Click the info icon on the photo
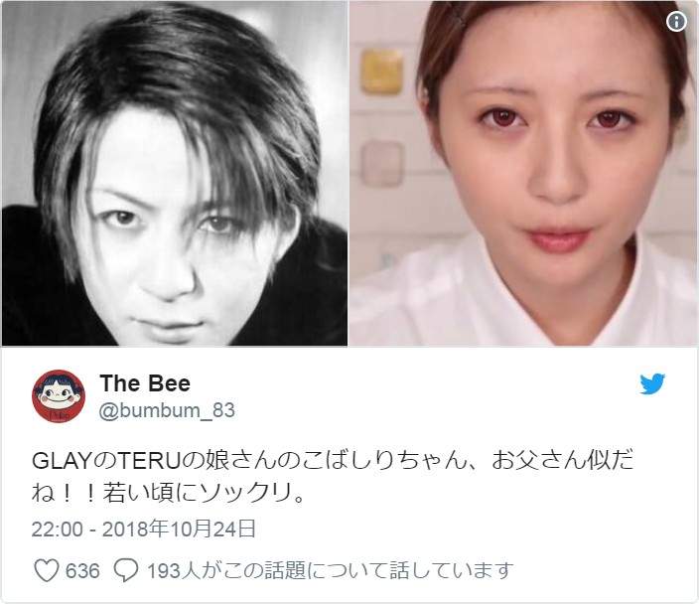 pyautogui.click(x=676, y=21)
